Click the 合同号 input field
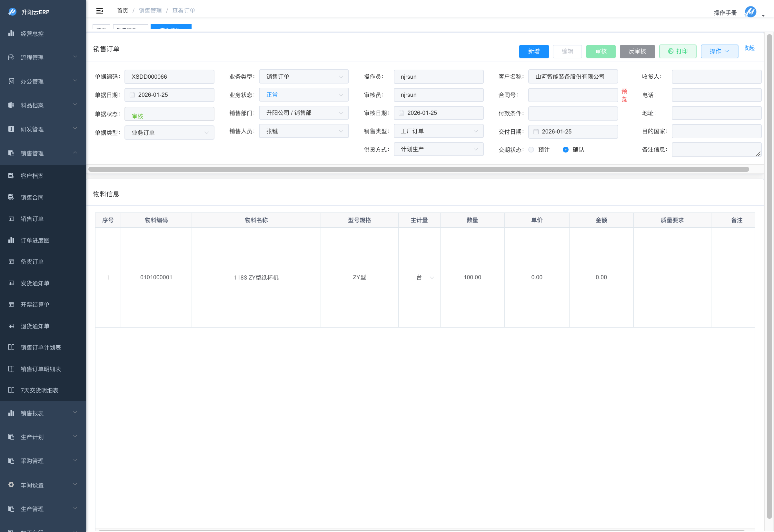This screenshot has width=774, height=532. point(573,95)
